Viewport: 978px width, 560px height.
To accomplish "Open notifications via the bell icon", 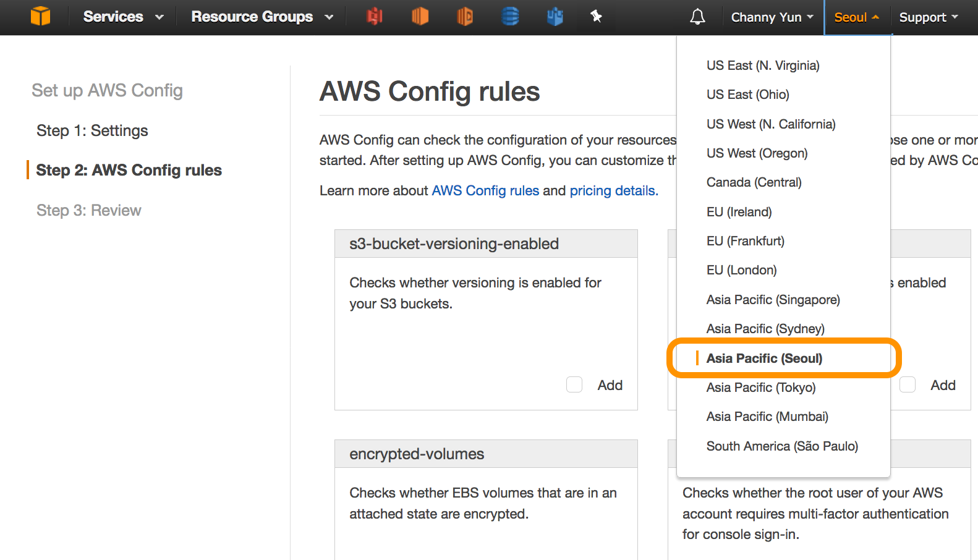I will pos(697,16).
